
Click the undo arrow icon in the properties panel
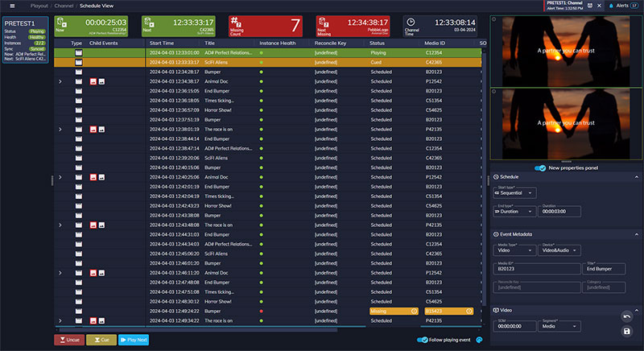coord(626,316)
